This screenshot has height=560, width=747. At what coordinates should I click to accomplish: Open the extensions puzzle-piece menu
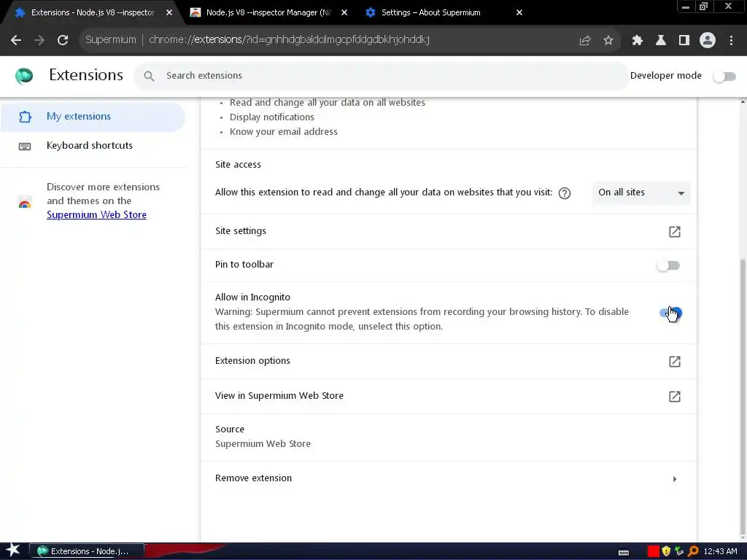(638, 41)
